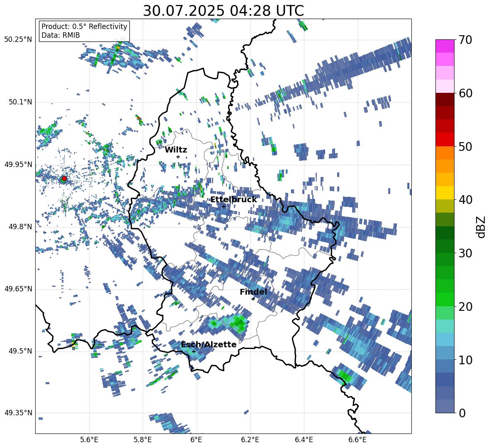Click the red radar site marker
This screenshot has height=448, width=491.
point(64,179)
